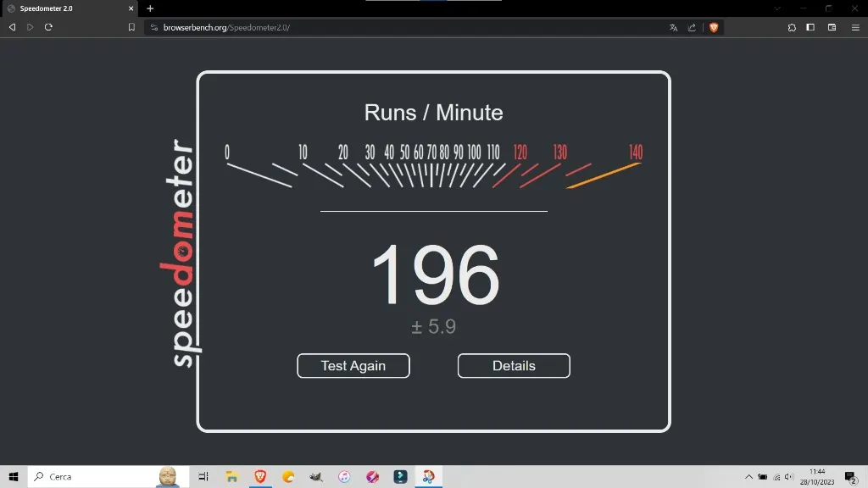Show hidden system tray icons
Screen dimensions: 868x488
[x=748, y=477]
